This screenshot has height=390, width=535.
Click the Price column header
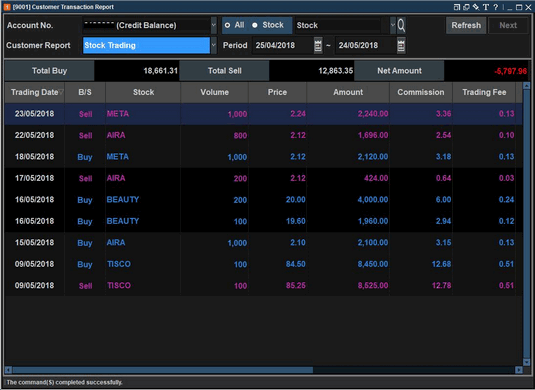(277, 92)
